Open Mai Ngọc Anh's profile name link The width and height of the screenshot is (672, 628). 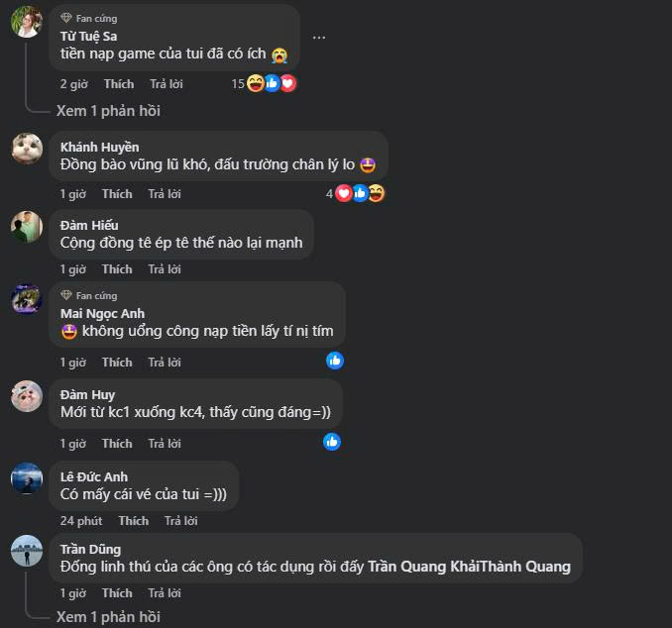(x=102, y=314)
